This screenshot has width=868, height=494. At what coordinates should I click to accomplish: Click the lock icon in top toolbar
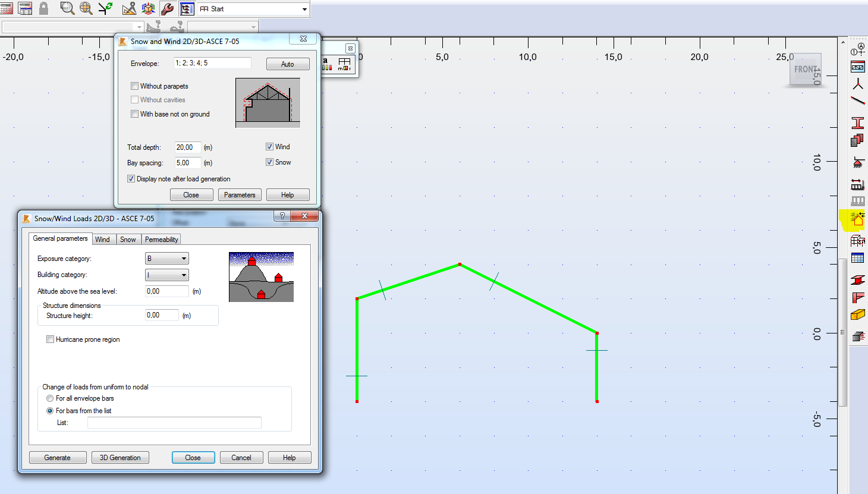point(43,8)
